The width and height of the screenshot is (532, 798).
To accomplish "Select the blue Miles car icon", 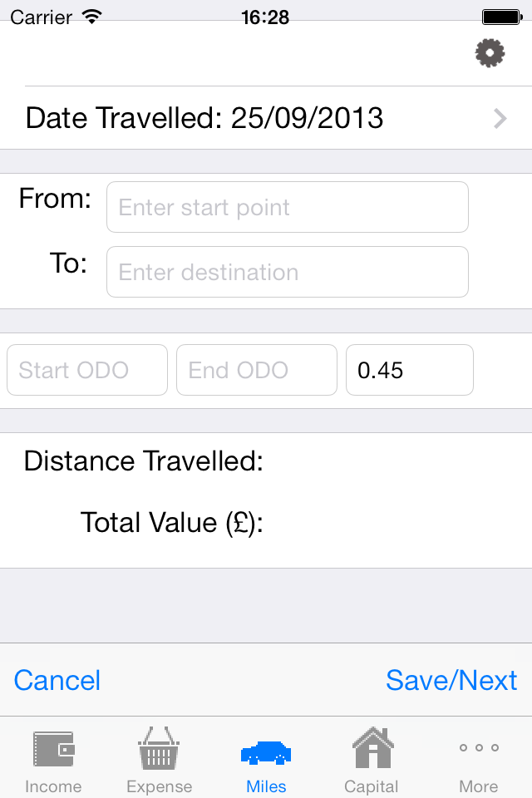I will click(x=266, y=753).
